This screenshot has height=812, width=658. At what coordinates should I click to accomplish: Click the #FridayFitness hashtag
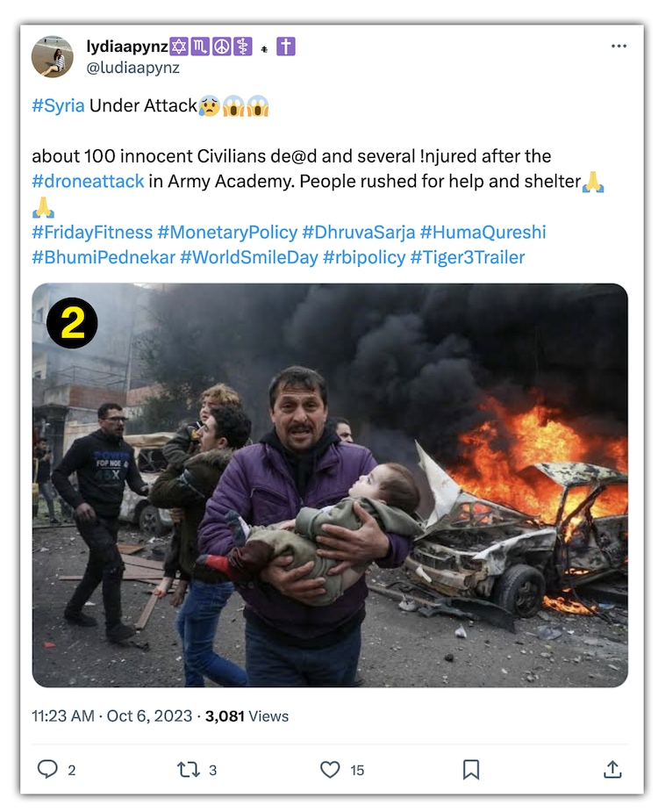pyautogui.click(x=91, y=232)
